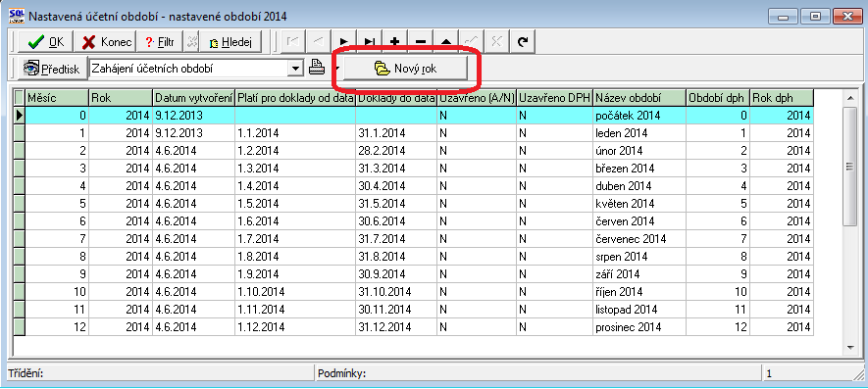Click the date cell '31.12.2014'
The image size is (868, 389).
click(396, 327)
